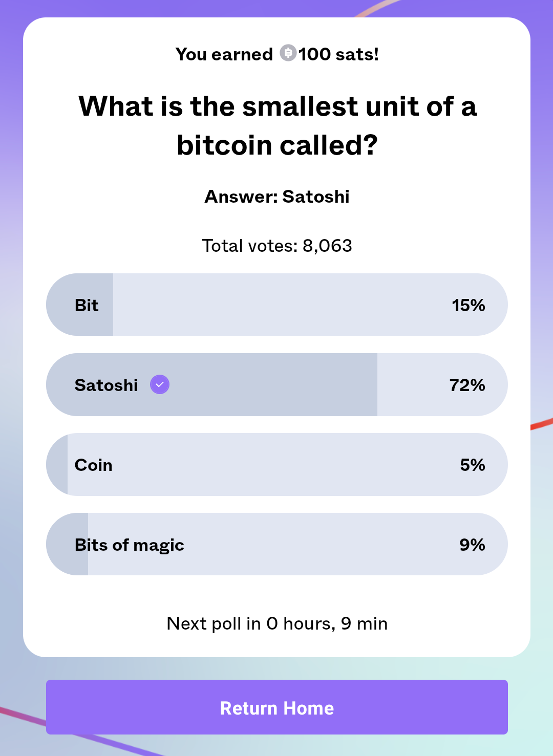553x756 pixels.
Task: Click the "100 sats!" reward amount
Action: point(338,54)
